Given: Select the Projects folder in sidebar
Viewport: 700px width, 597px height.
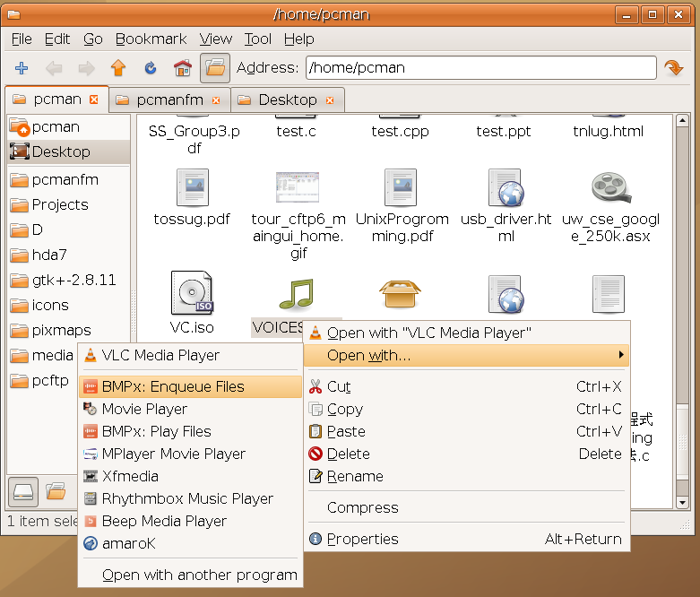Looking at the screenshot, I should pyautogui.click(x=60, y=204).
